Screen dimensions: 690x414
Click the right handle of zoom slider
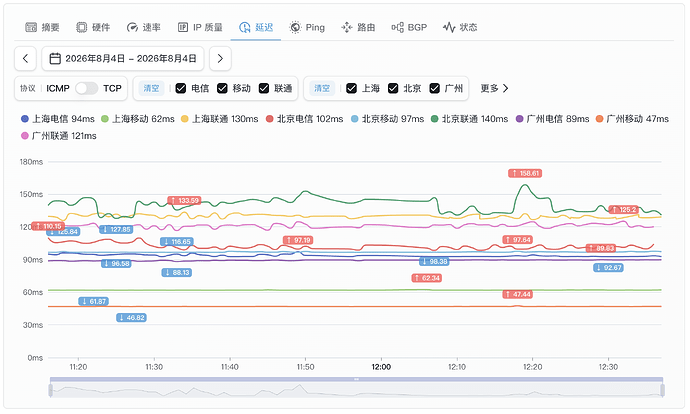click(x=663, y=390)
